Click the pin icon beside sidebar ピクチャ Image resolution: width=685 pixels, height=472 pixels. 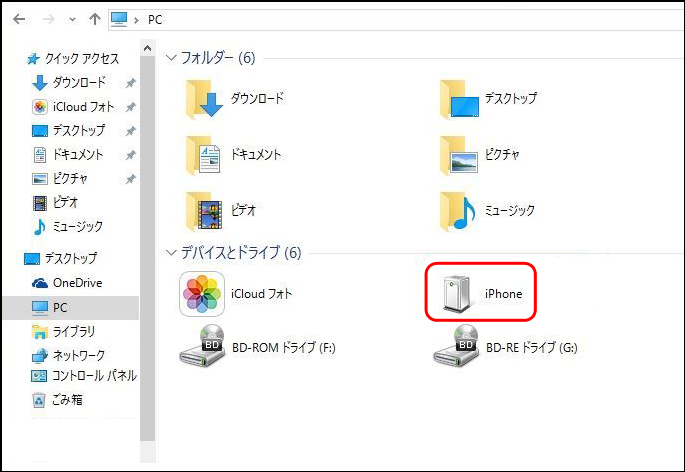[130, 179]
